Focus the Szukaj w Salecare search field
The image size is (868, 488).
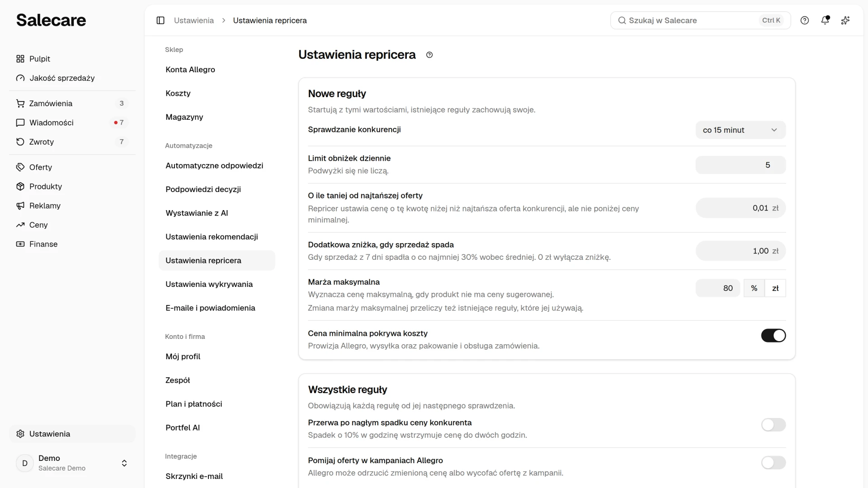[x=700, y=20]
